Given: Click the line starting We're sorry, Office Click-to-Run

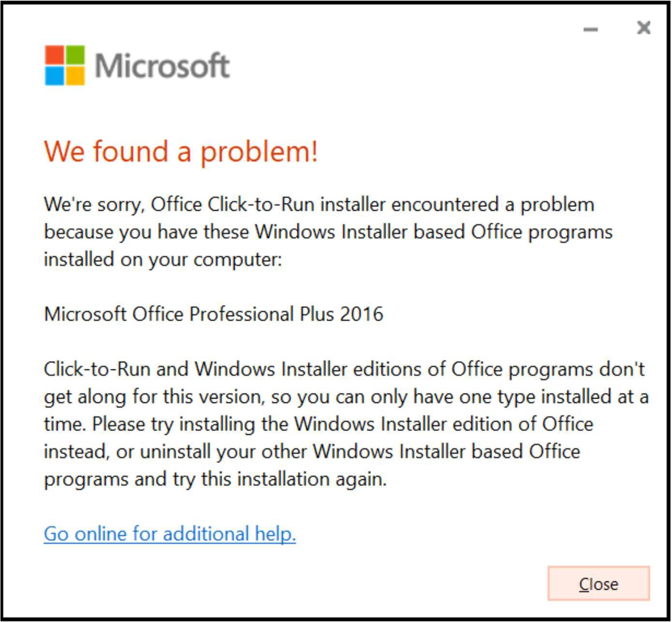Looking at the screenshot, I should (319, 205).
